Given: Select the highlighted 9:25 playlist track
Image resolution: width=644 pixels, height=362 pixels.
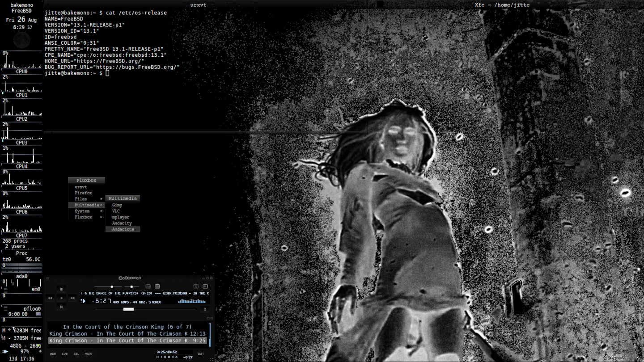Looking at the screenshot, I should tap(127, 341).
